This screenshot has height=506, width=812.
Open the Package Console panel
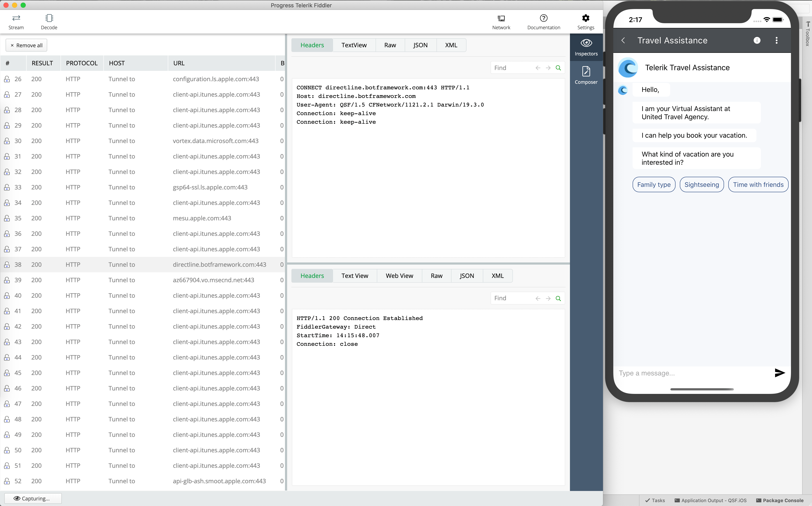point(780,500)
